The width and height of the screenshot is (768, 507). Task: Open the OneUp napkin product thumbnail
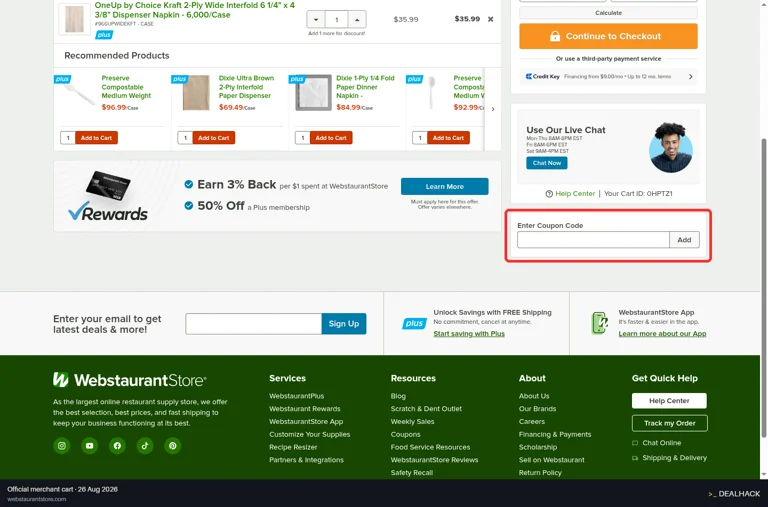coord(74,19)
